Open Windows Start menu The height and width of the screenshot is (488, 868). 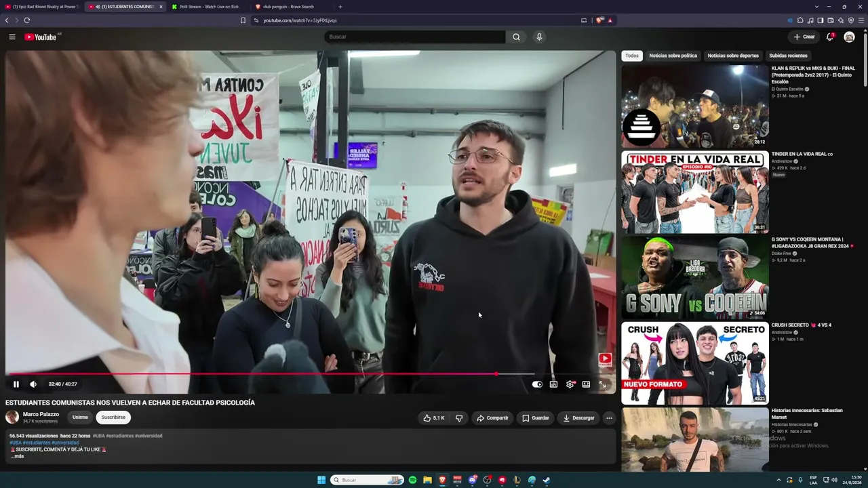[321, 480]
